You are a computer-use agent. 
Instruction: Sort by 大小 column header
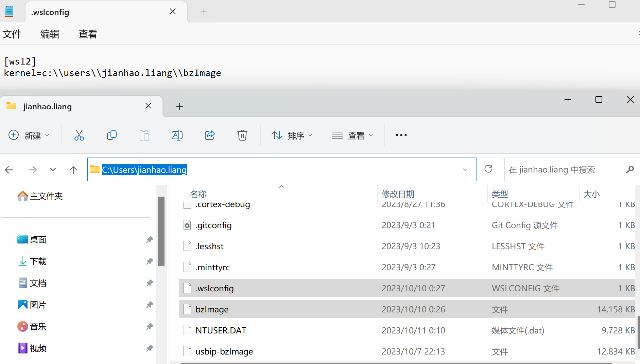coord(592,194)
